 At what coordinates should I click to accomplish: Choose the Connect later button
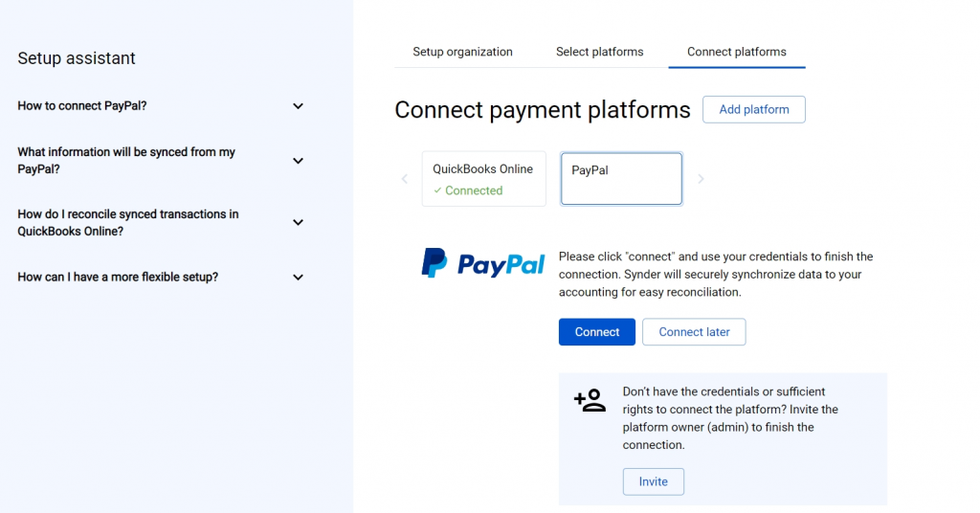pyautogui.click(x=694, y=332)
